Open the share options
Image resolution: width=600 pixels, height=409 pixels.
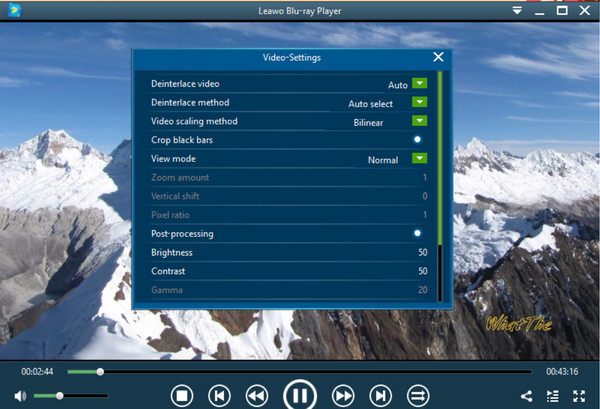pyautogui.click(x=527, y=396)
